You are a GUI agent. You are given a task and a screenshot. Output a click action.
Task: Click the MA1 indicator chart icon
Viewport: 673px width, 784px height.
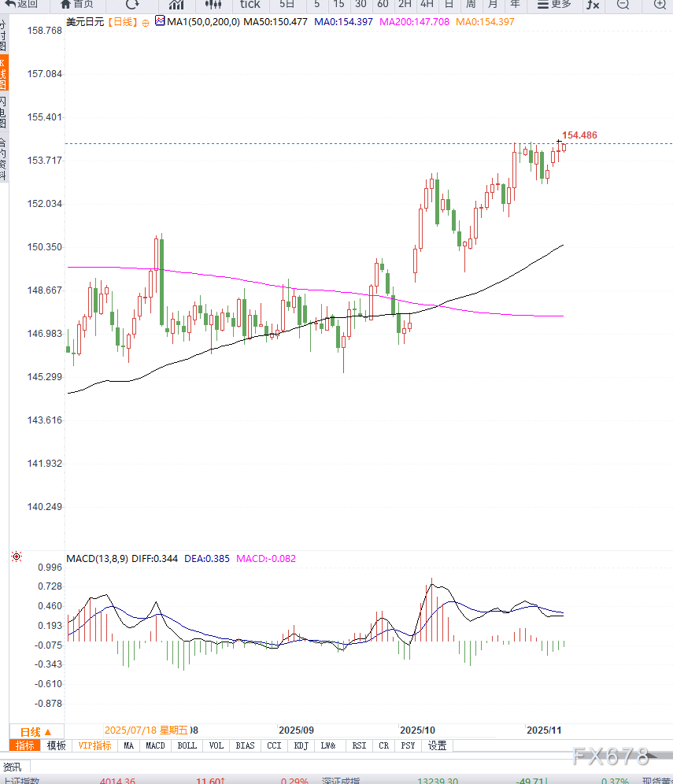tap(160, 21)
